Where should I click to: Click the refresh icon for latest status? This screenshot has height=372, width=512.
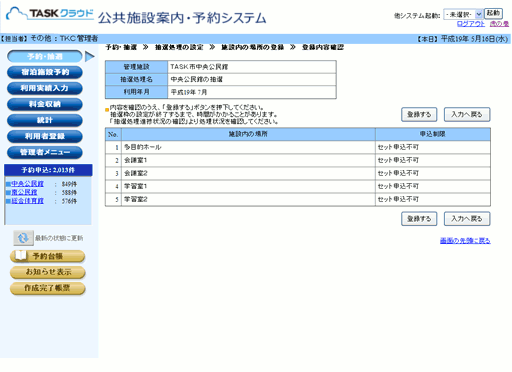(x=23, y=238)
